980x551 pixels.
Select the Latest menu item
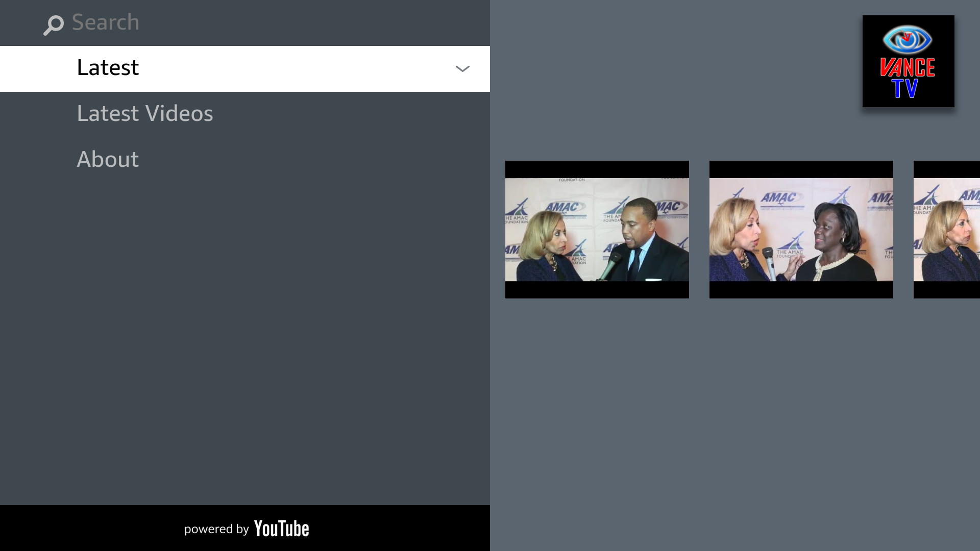[107, 67]
